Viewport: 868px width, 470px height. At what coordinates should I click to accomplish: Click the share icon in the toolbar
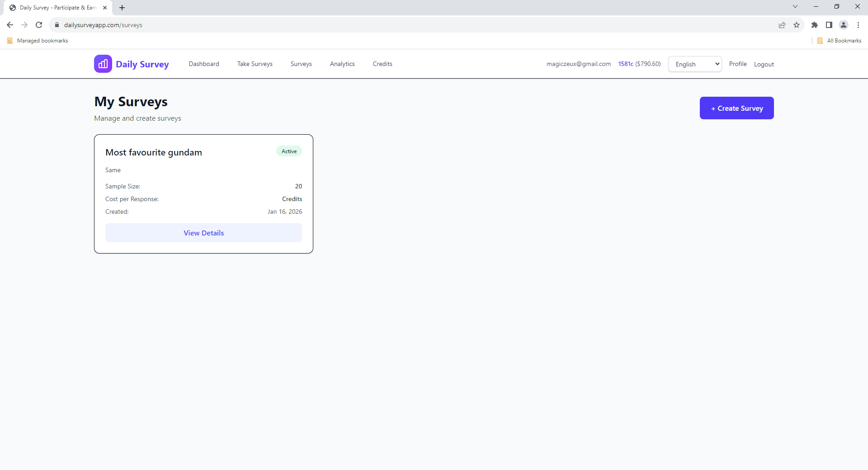point(783,25)
